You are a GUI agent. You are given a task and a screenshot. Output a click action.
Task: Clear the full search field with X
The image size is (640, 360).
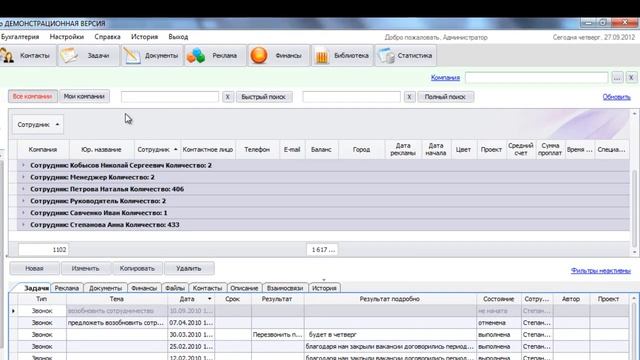[409, 97]
